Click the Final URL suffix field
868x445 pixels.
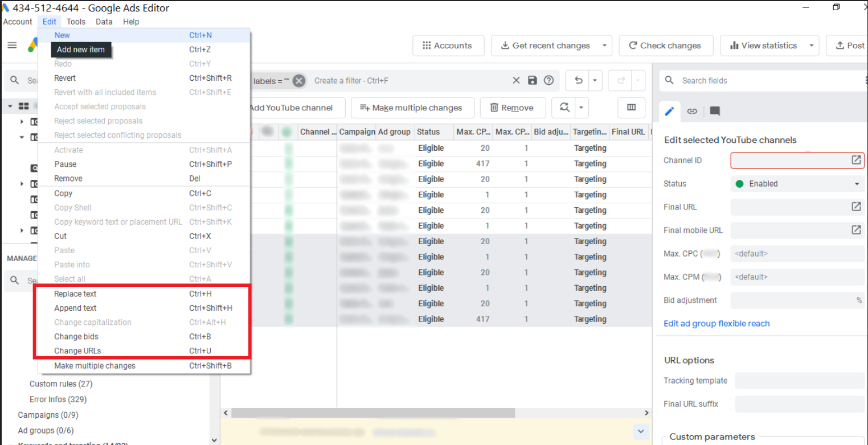(x=800, y=404)
